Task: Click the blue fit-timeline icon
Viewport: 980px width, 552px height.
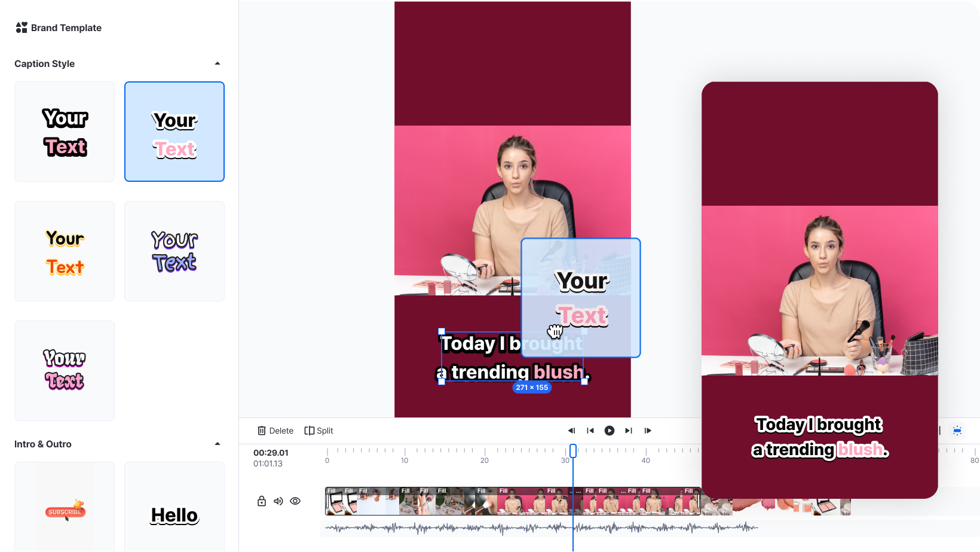Action: pos(957,431)
